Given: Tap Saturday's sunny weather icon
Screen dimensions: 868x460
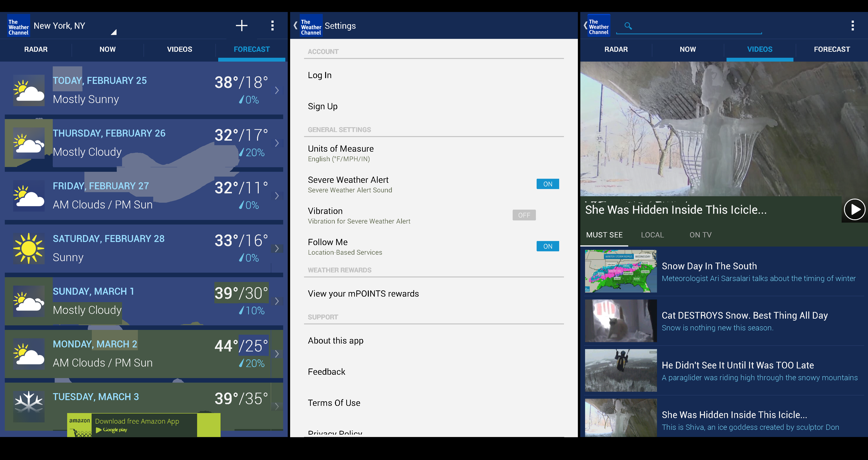Looking at the screenshot, I should [29, 248].
